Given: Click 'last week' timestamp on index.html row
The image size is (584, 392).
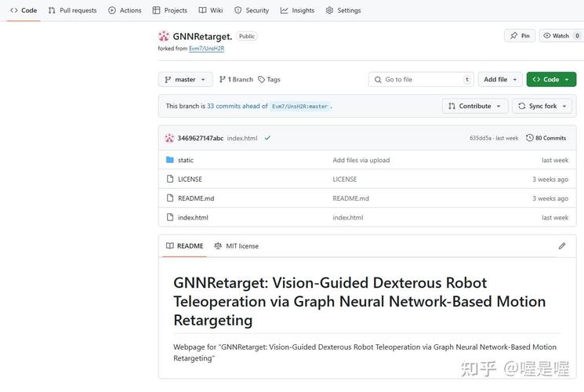Looking at the screenshot, I should pos(555,218).
